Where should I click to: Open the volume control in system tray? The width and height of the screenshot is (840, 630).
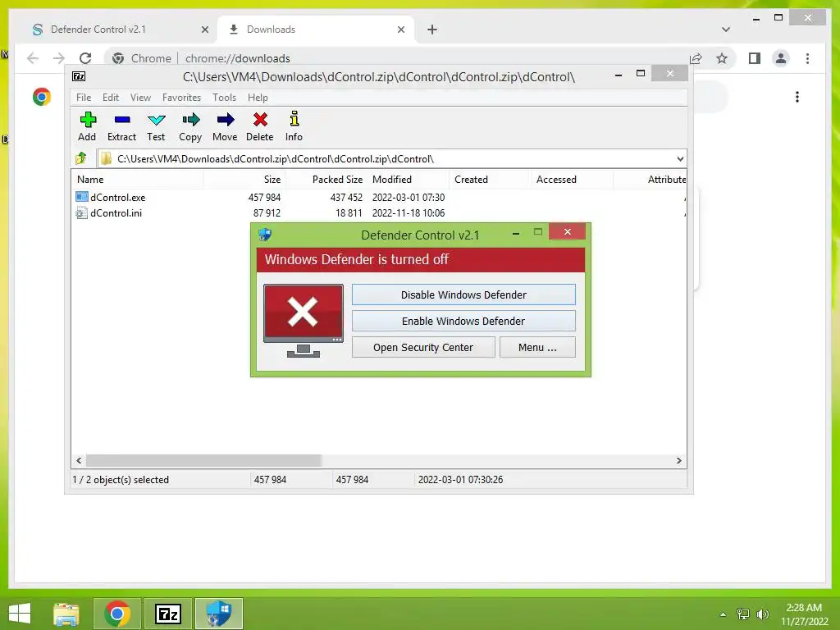[x=762, y=614]
